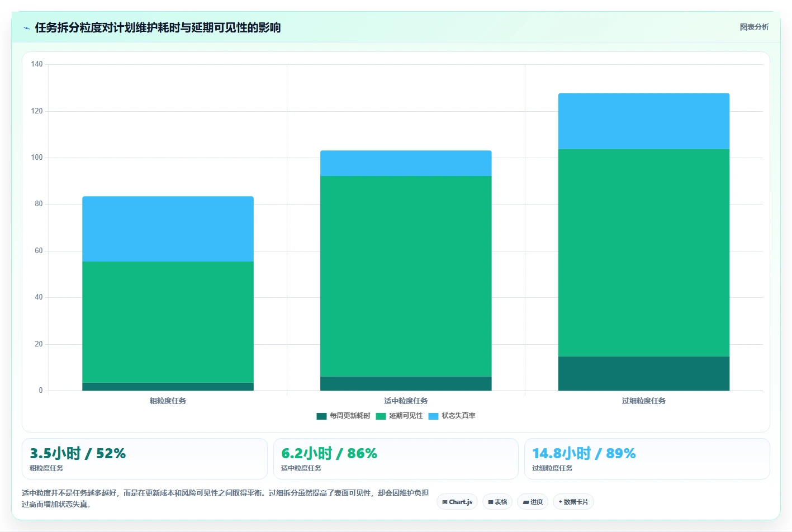Click the 适中粒度任务 x-axis label
The height and width of the screenshot is (532, 792).
406,401
